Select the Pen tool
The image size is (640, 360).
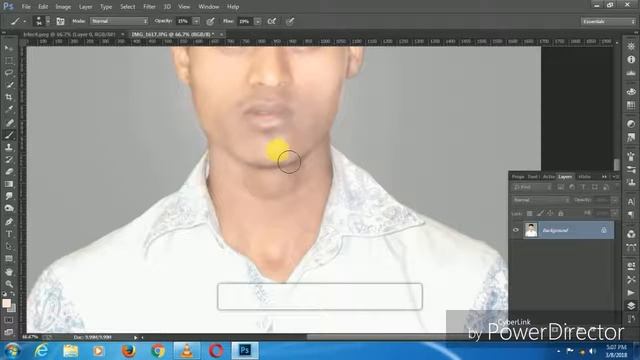(9, 222)
